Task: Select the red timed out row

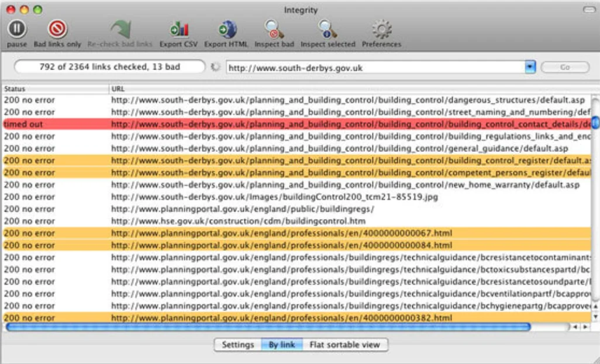Action: pyautogui.click(x=292, y=124)
